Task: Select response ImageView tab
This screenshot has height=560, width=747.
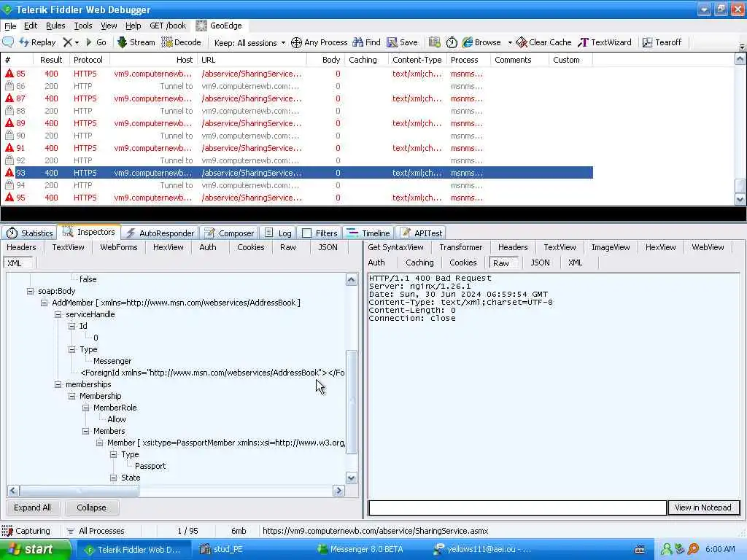Action: point(611,247)
